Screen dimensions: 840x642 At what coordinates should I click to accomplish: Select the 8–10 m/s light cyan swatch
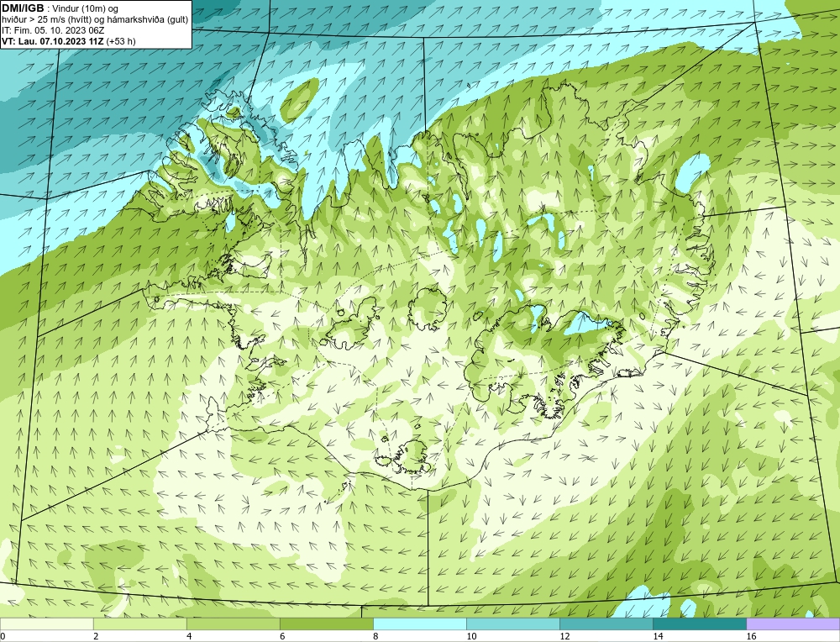(420, 624)
